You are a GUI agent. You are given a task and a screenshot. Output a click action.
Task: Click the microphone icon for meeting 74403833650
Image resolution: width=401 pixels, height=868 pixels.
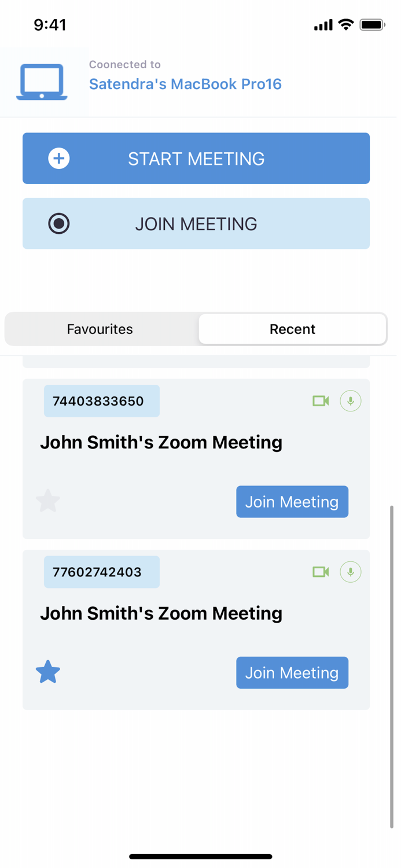tap(350, 400)
